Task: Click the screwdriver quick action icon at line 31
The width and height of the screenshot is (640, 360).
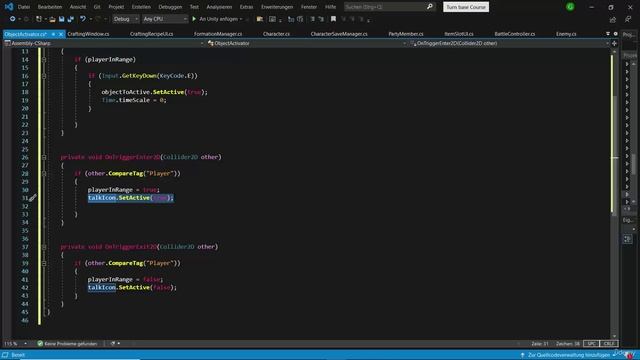Action: pyautogui.click(x=33, y=198)
